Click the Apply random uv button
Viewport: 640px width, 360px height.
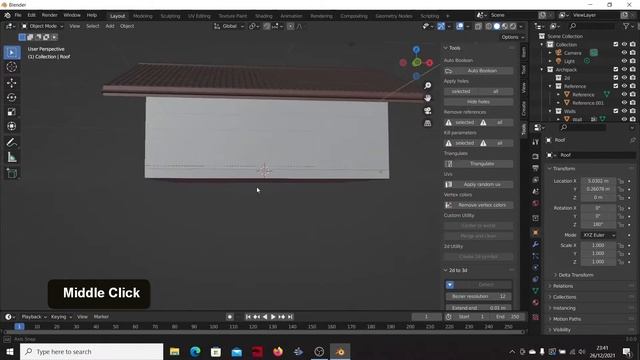[478, 184]
